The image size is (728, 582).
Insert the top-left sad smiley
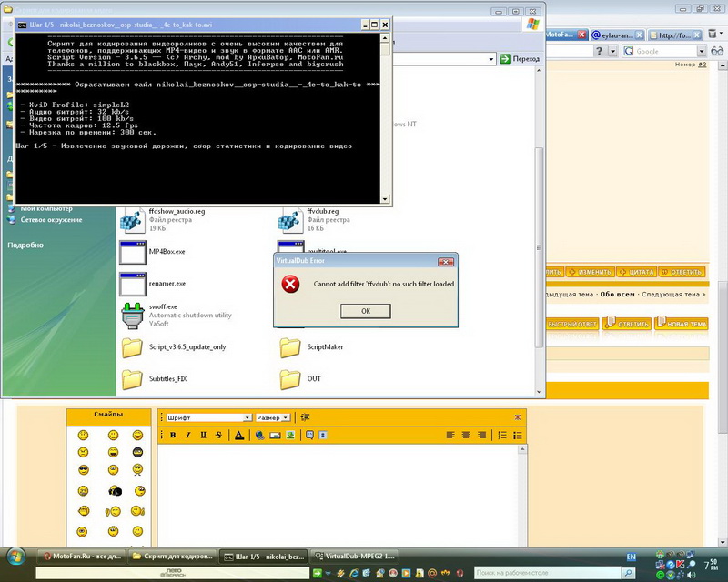(x=83, y=435)
